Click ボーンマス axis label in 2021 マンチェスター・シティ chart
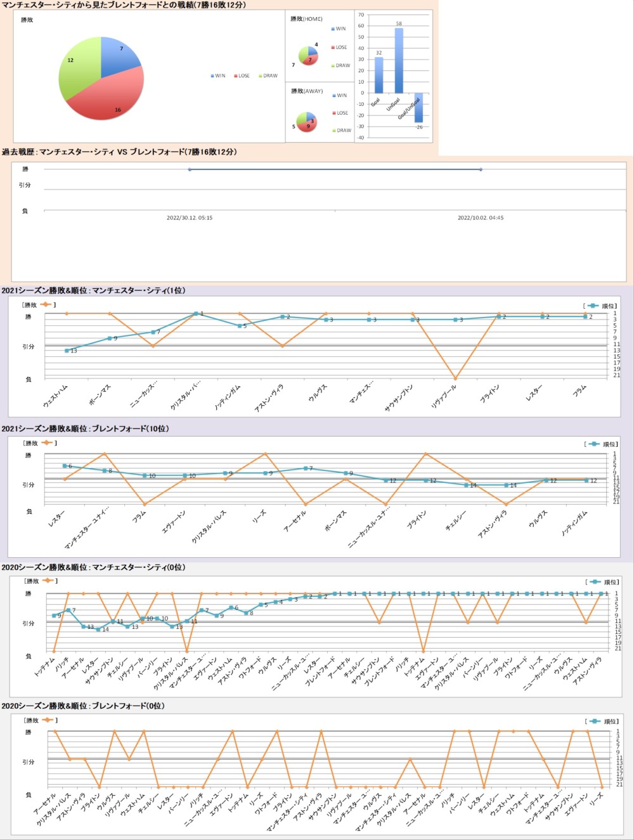This screenshot has width=634, height=840. click(x=100, y=394)
